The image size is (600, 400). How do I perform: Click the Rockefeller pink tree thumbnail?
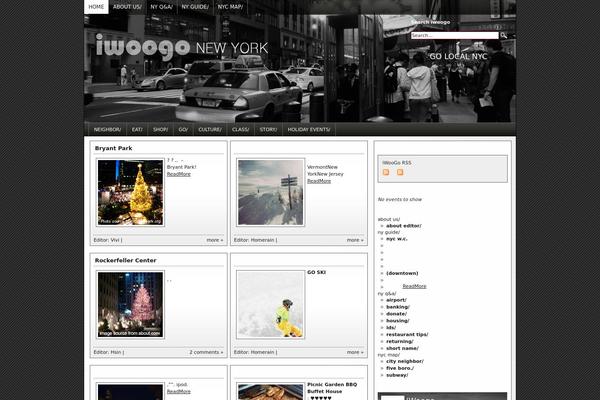pyautogui.click(x=130, y=304)
